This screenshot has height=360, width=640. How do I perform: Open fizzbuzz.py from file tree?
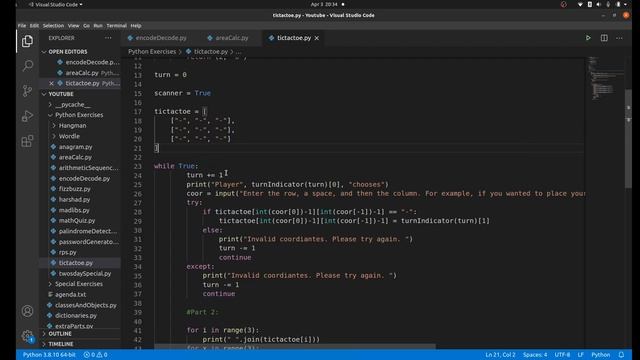coord(75,189)
